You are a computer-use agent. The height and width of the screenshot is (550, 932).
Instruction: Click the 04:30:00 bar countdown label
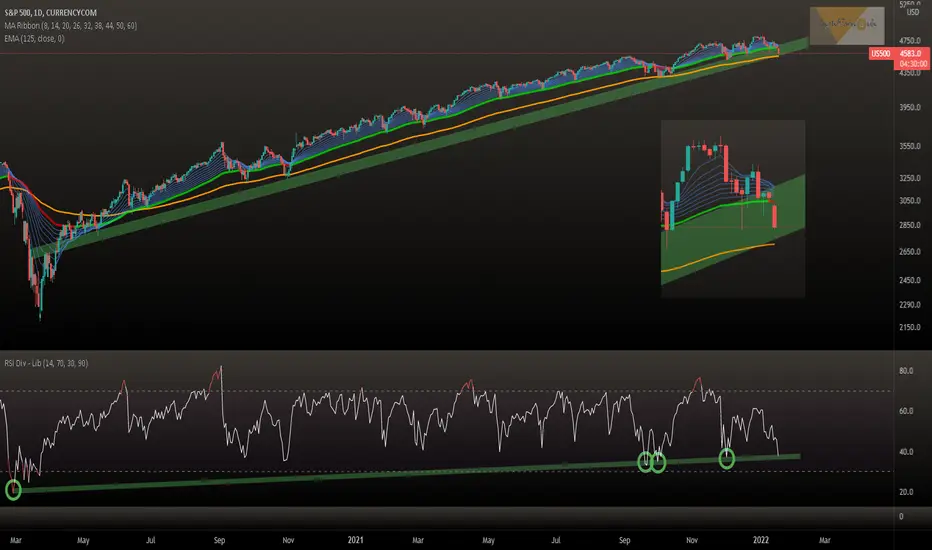tap(912, 64)
